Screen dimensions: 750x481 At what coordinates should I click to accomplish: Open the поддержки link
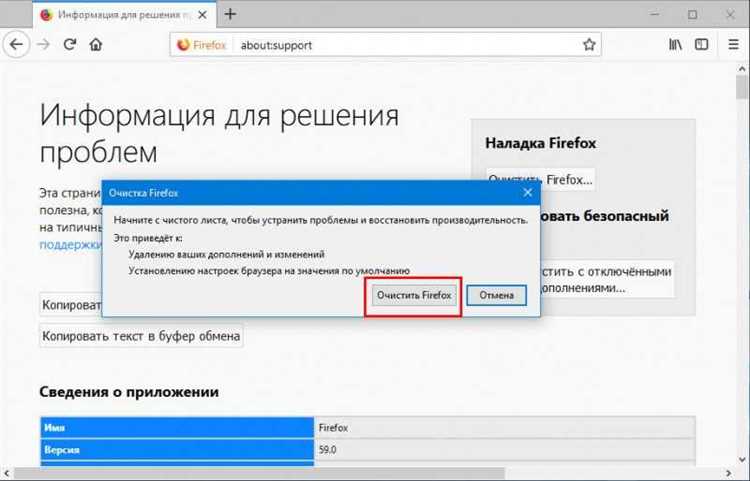(70, 245)
